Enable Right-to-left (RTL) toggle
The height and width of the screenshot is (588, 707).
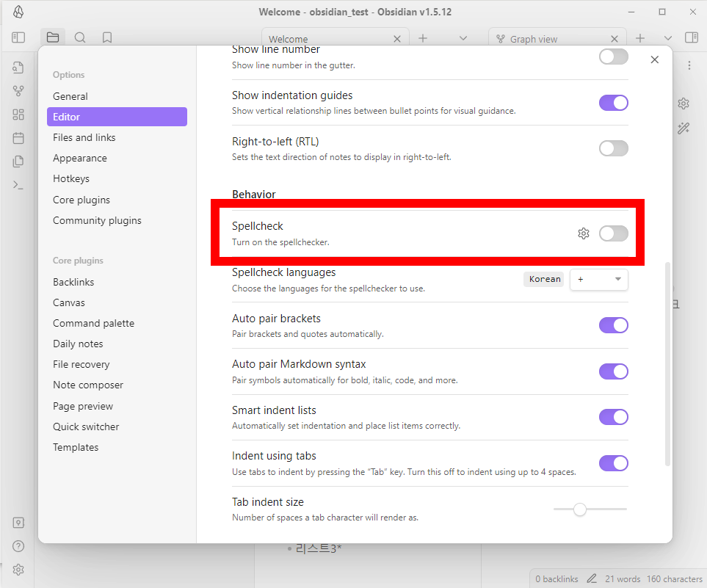pyautogui.click(x=613, y=148)
